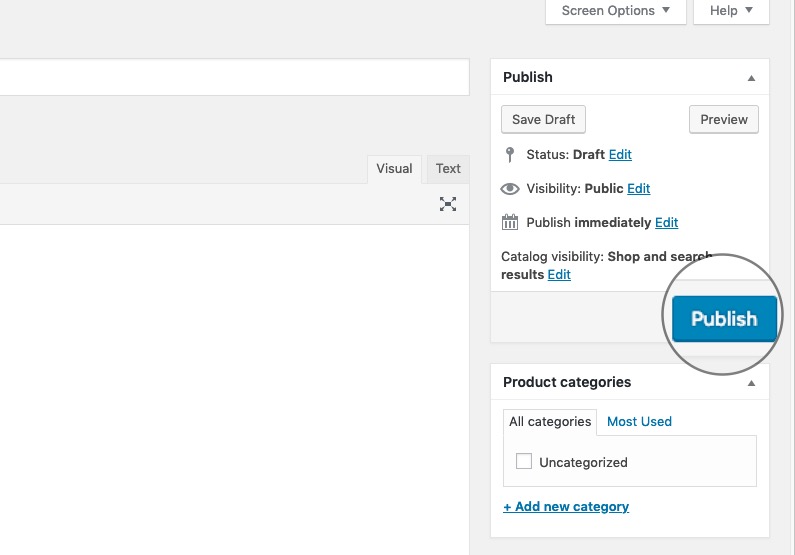795x555 pixels.
Task: Collapse the Publish panel
Action: coord(751,78)
